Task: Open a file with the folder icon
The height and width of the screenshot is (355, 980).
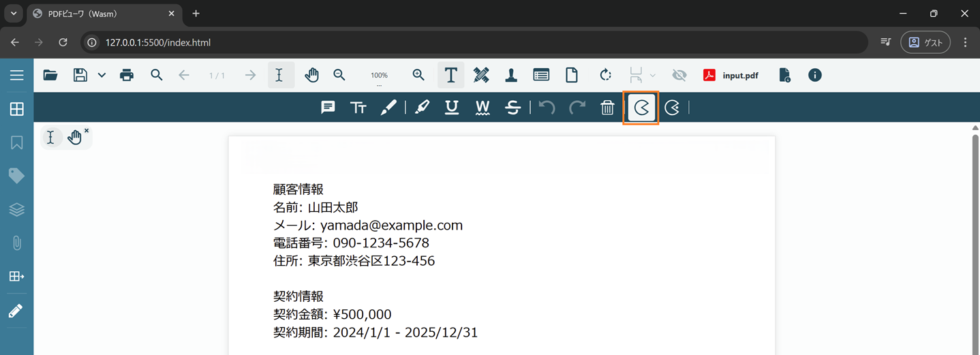Action: click(x=50, y=75)
